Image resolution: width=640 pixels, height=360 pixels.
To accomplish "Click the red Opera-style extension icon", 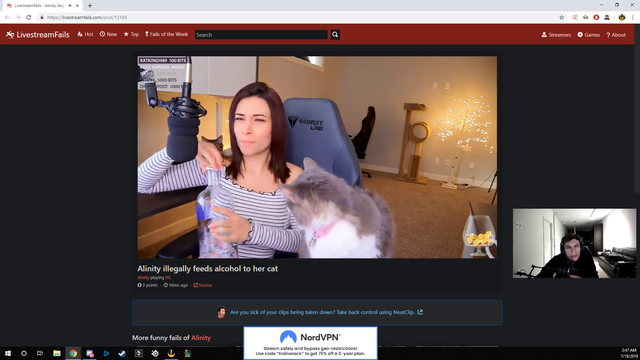I will (x=596, y=17).
